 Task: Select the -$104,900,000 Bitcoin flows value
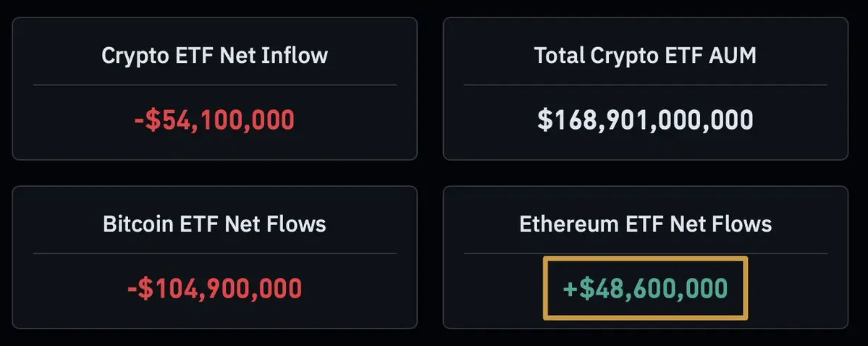coord(214,288)
